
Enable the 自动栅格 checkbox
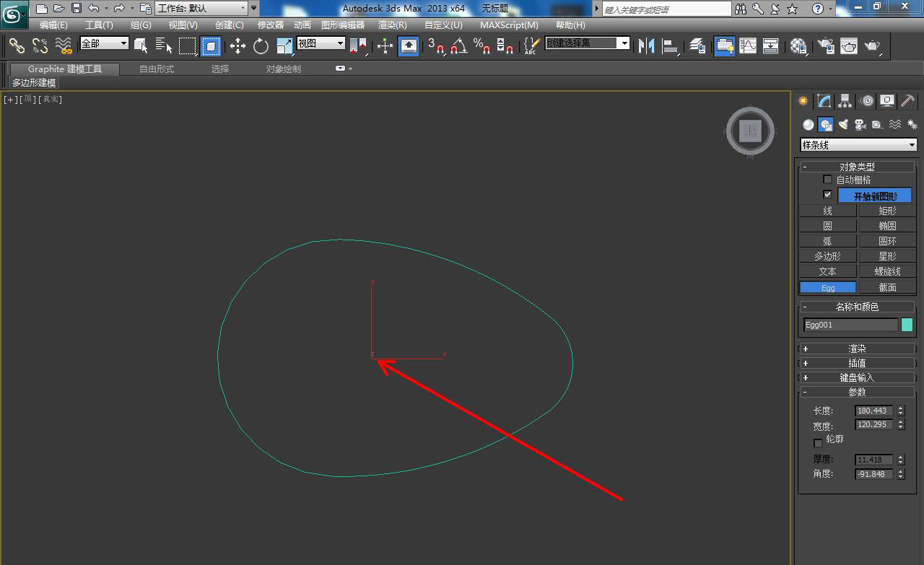pyautogui.click(x=827, y=180)
